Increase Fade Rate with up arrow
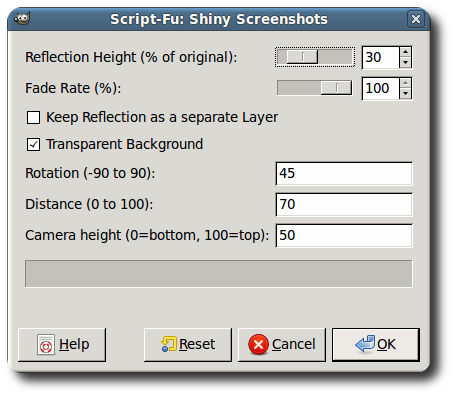This screenshot has width=454, height=396. [405, 83]
